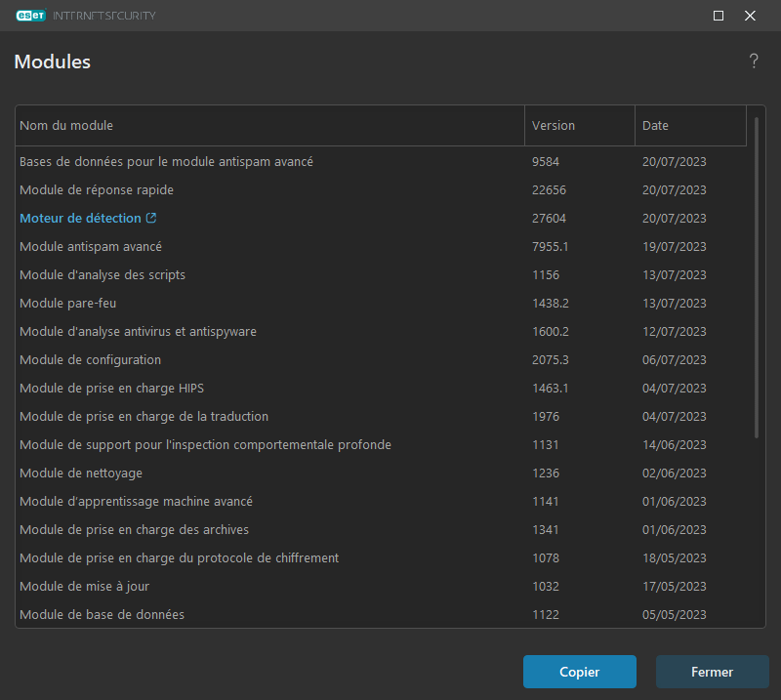Viewport: 781px width, 700px height.
Task: Sort by the Date column header
Action: coord(690,126)
